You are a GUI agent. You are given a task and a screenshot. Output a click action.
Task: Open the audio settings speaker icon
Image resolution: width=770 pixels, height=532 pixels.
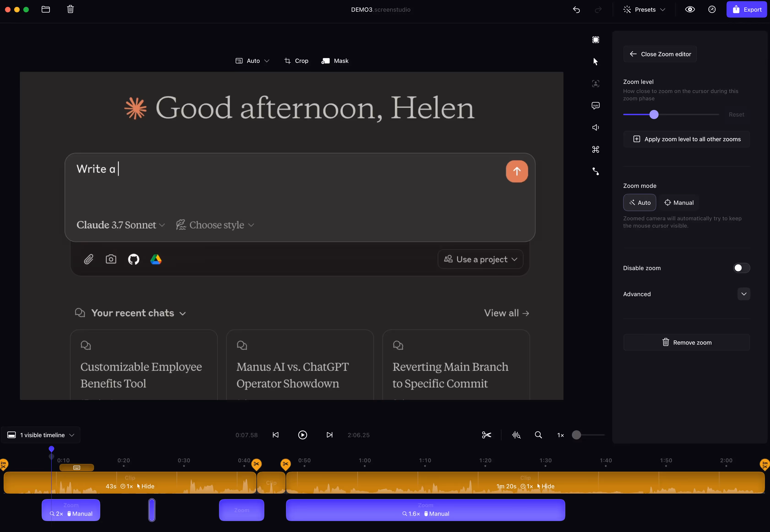[x=595, y=127]
